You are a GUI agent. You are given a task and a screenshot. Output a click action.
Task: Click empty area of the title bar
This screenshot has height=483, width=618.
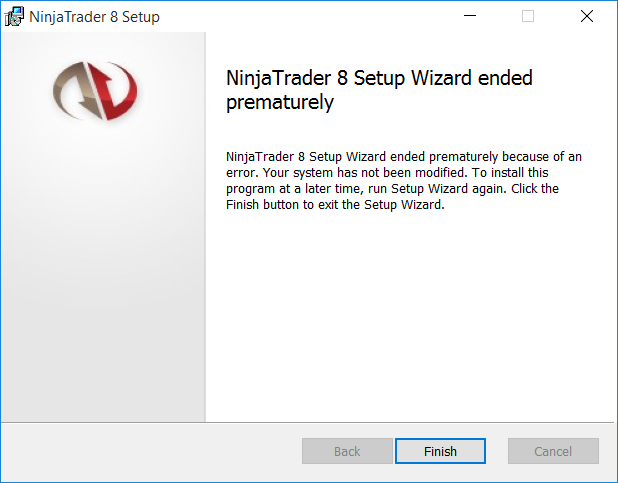[300, 16]
